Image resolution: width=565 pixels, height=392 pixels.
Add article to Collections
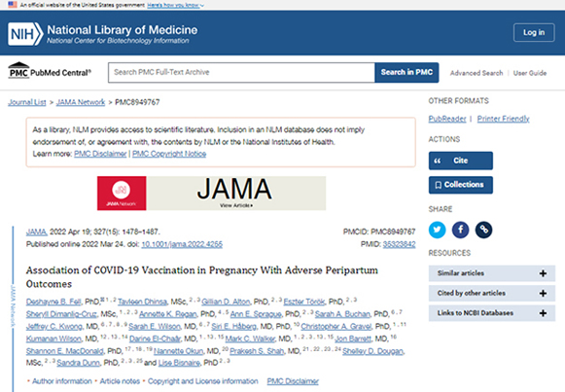[461, 185]
